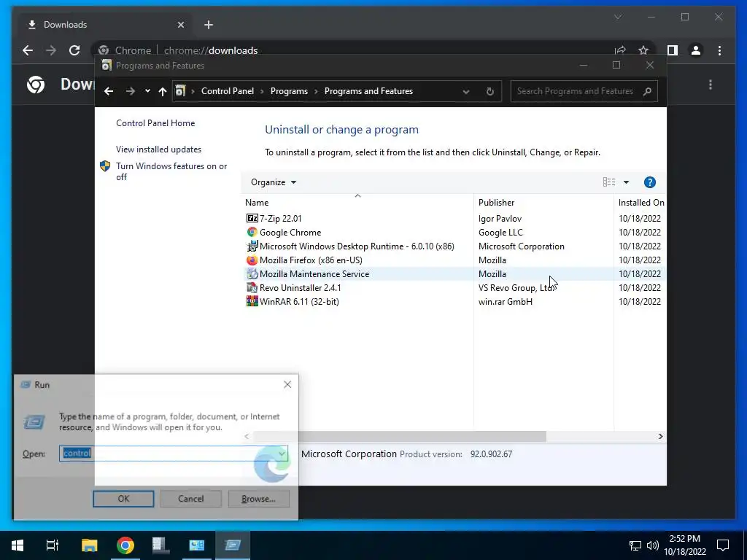Image resolution: width=747 pixels, height=560 pixels.
Task: Expand the address bar history dropdown
Action: click(x=466, y=91)
